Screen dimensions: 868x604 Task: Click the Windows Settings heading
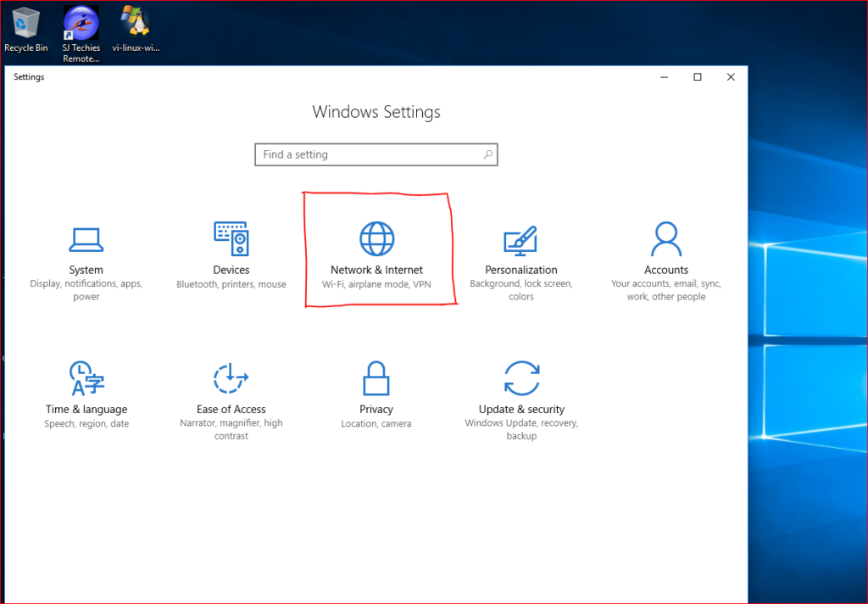click(376, 112)
